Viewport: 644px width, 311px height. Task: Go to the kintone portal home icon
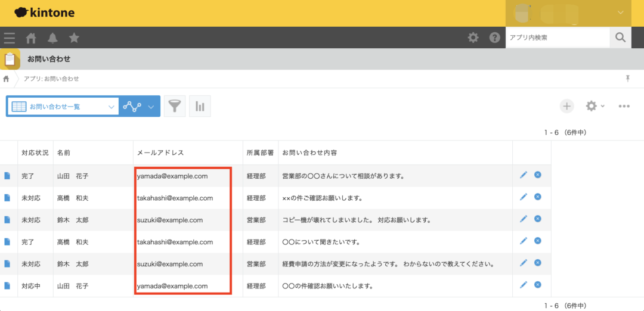point(31,38)
